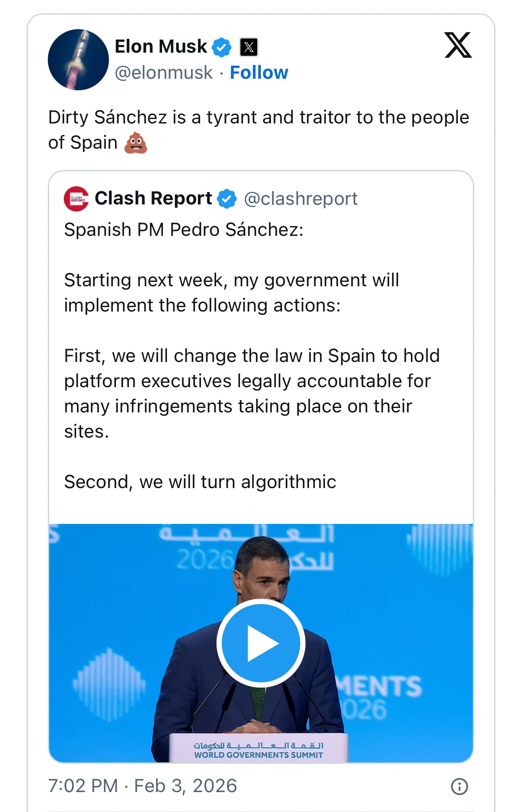The height and width of the screenshot is (812, 522).
Task: Open Elon Musk's rocket profile picture
Action: 78,60
